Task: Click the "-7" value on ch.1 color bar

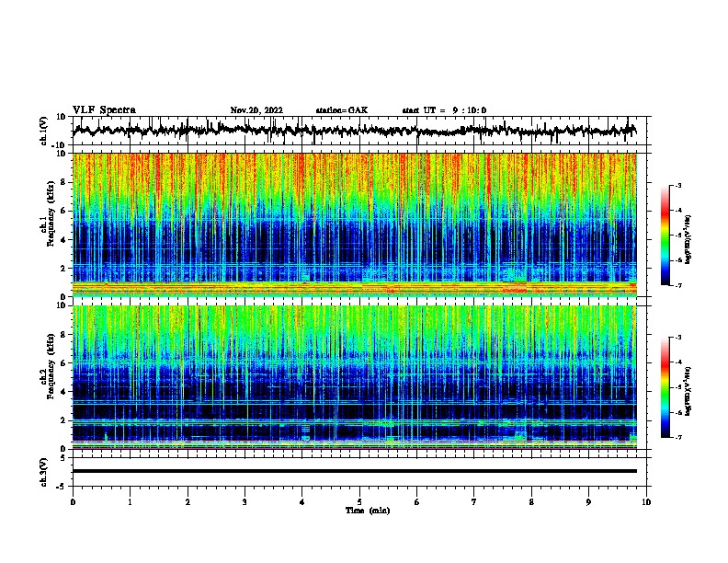Action: coord(677,285)
